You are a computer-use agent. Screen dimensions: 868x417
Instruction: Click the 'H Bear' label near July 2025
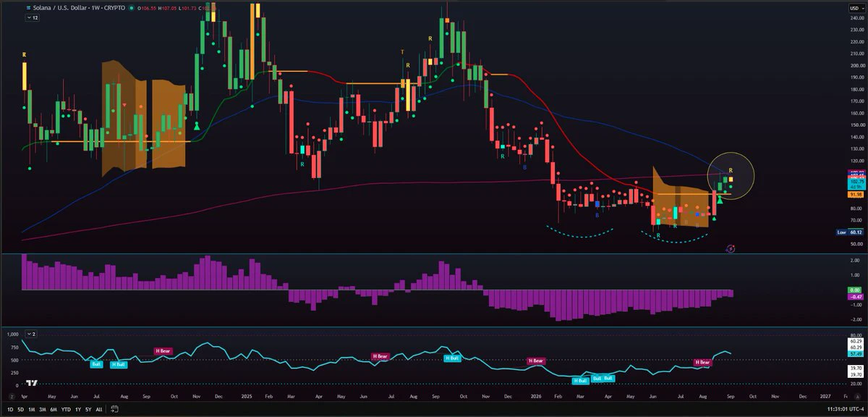click(380, 356)
